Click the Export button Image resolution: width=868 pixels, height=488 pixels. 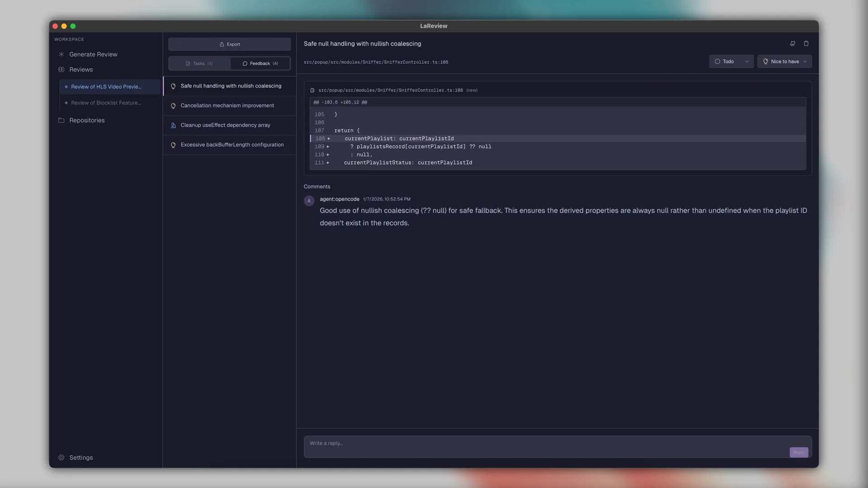[x=229, y=44]
